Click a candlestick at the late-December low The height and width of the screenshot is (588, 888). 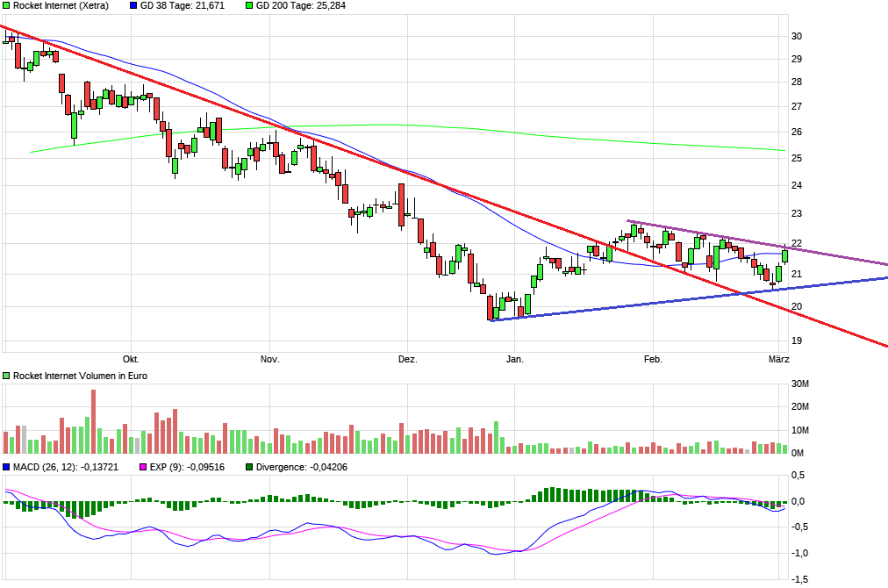point(491,309)
